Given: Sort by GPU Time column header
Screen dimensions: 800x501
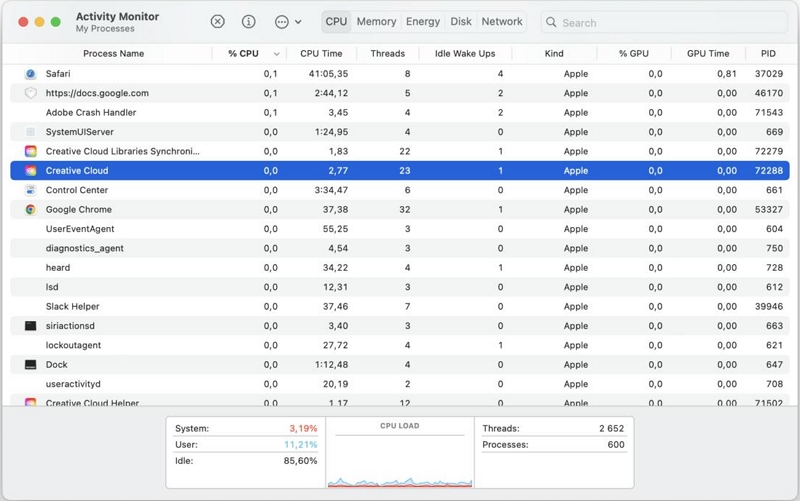Looking at the screenshot, I should pos(708,54).
